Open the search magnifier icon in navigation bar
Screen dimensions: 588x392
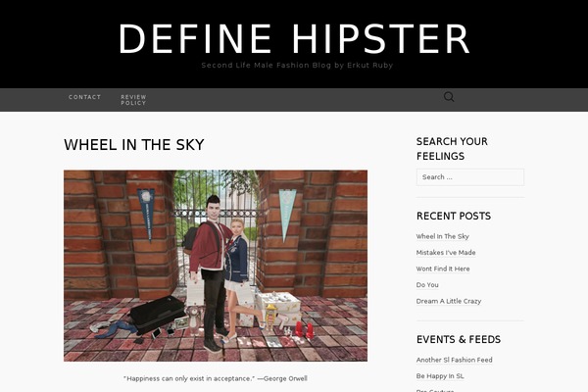[x=449, y=97]
